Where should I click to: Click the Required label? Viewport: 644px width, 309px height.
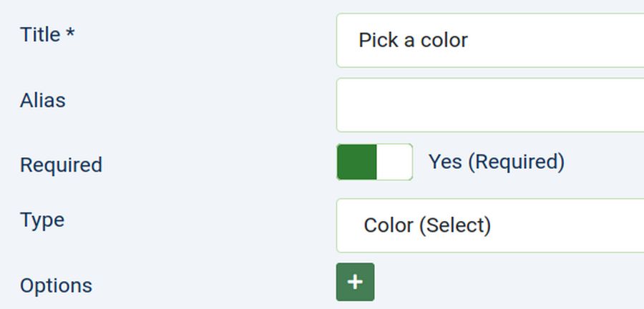tap(61, 165)
